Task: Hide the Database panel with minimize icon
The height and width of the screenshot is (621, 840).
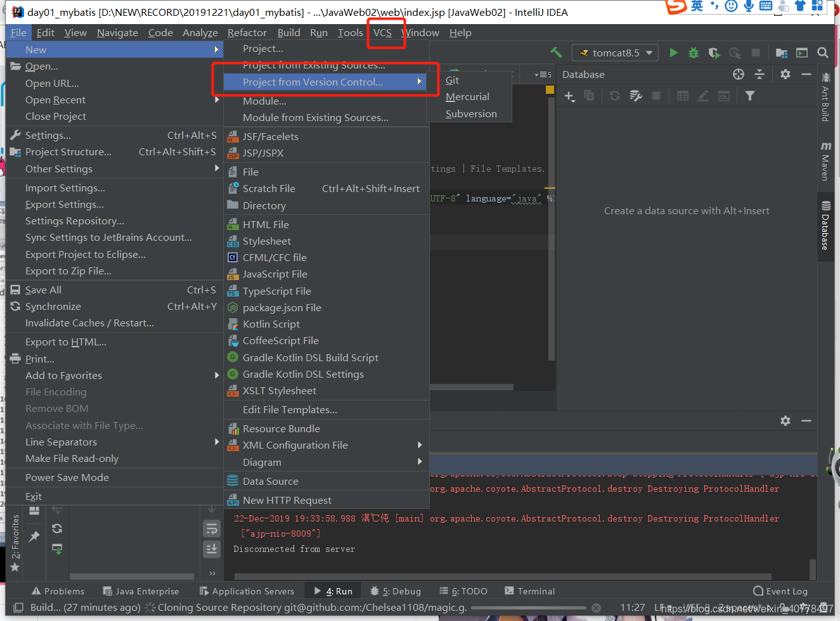Action: (806, 74)
